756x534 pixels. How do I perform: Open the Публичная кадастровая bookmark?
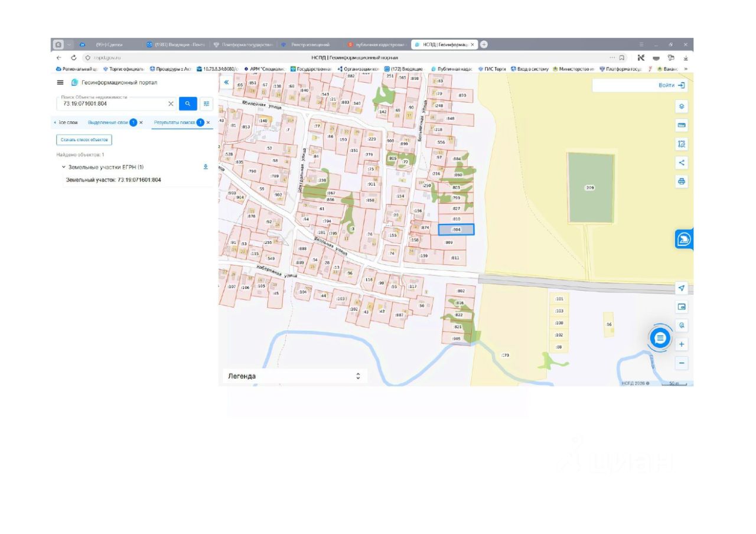click(x=452, y=69)
